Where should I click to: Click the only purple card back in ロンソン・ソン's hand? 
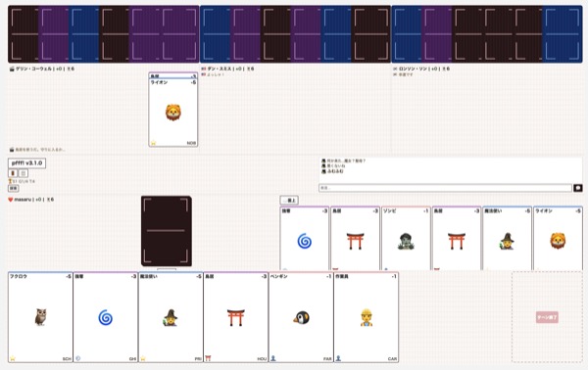coord(436,34)
